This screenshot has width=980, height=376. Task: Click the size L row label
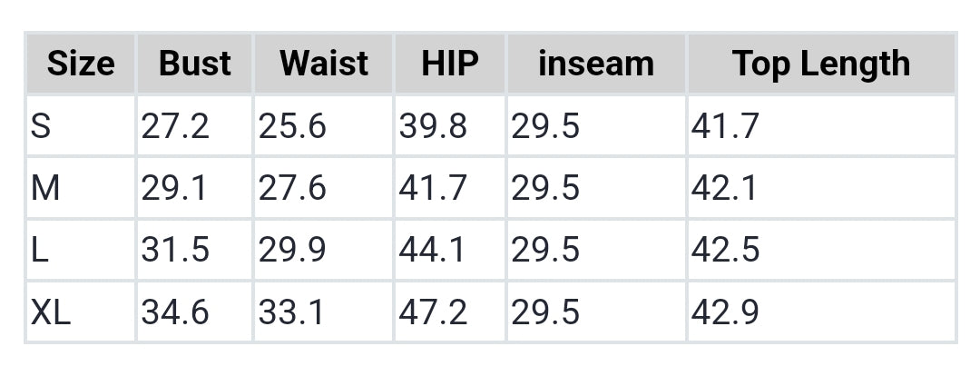pyautogui.click(x=39, y=250)
